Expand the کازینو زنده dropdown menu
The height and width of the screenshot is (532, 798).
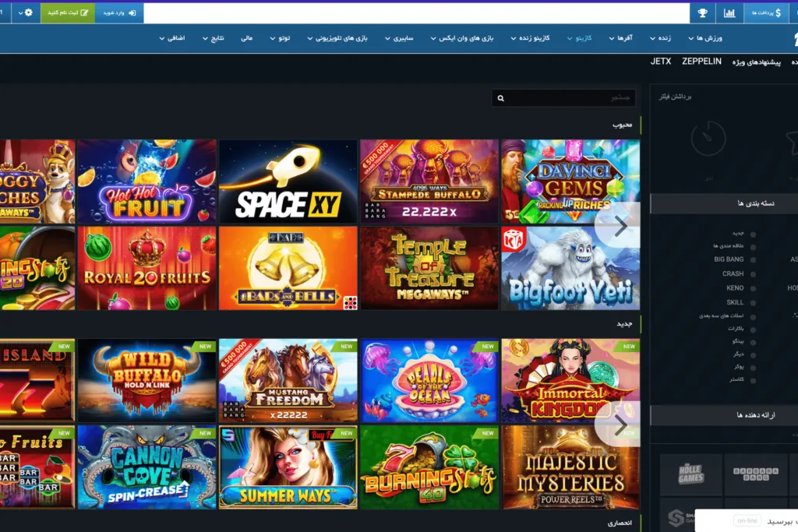point(531,38)
